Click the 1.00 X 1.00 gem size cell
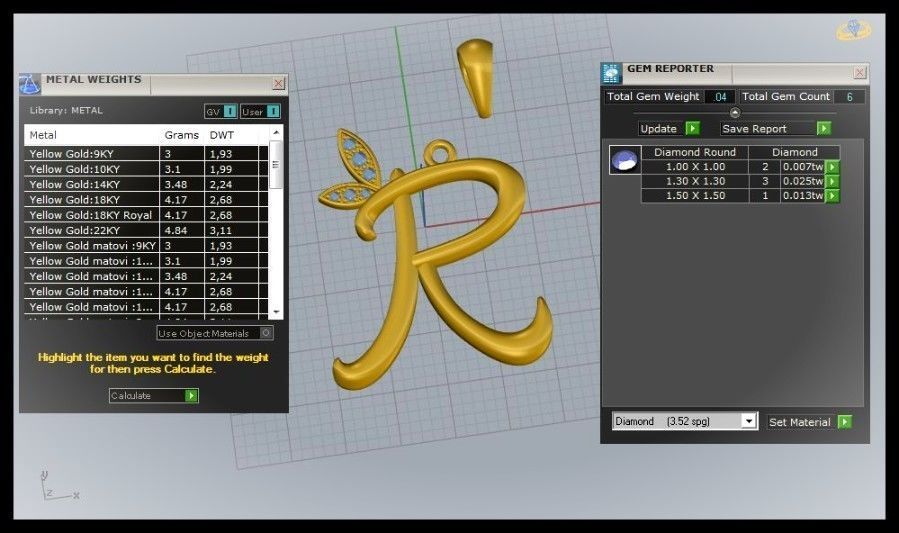The width and height of the screenshot is (899, 533). pos(695,167)
